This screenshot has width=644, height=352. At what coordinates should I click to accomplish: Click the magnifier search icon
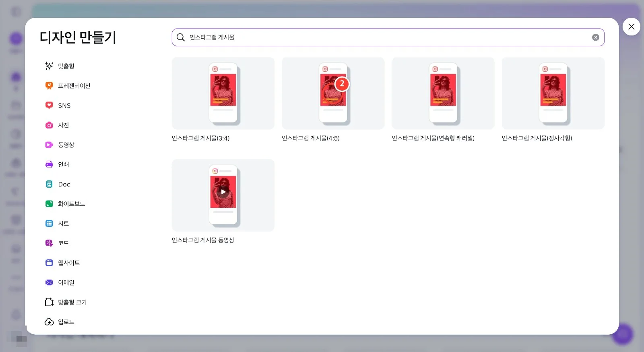tap(181, 37)
